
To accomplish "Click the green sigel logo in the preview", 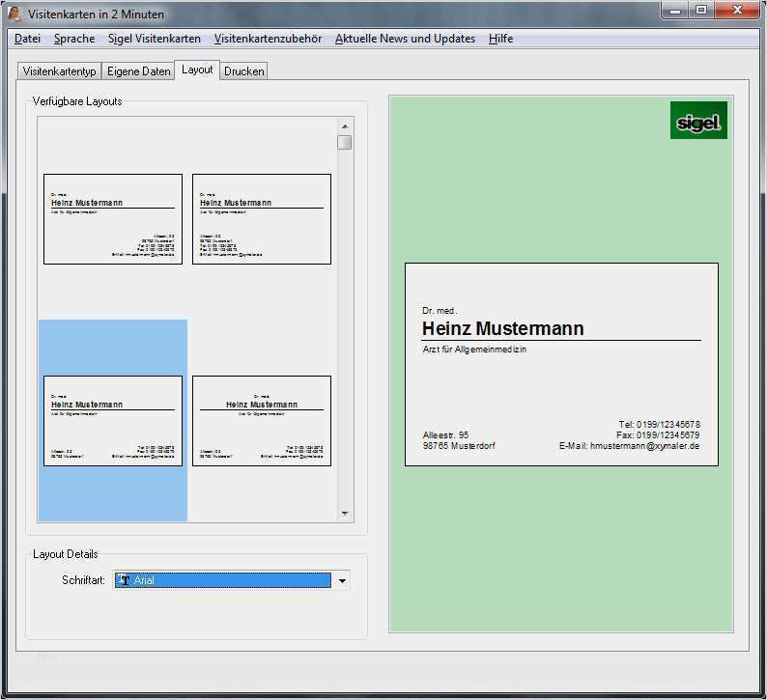I will [697, 121].
